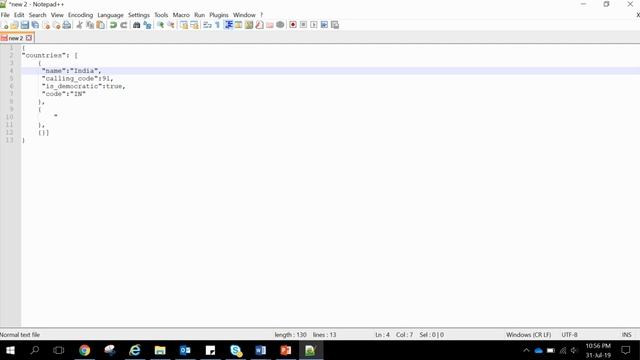
Task: Expand hidden system tray icons chevron
Action: (526, 350)
